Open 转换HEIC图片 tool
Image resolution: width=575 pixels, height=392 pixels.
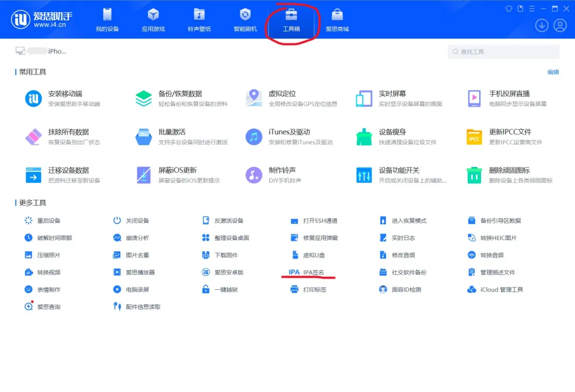[x=492, y=238]
